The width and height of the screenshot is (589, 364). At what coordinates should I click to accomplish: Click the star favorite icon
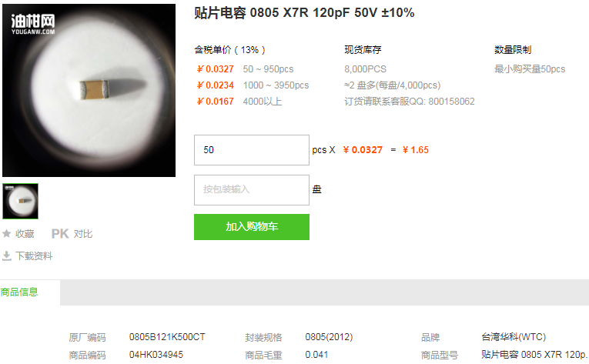[6, 234]
